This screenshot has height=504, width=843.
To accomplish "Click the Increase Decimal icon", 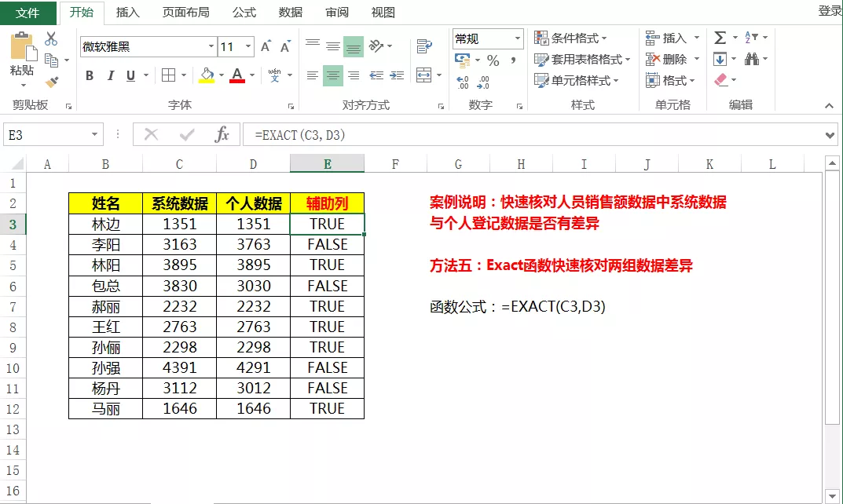I will click(x=463, y=82).
